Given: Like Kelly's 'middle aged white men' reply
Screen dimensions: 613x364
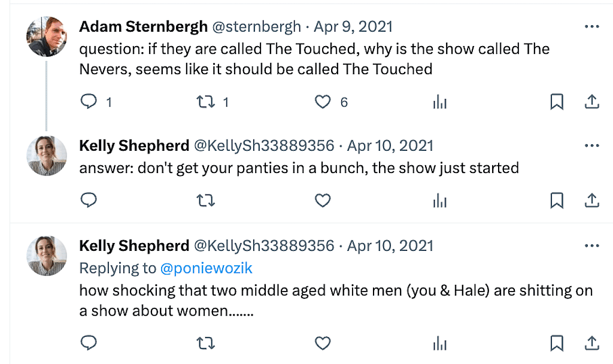Looking at the screenshot, I should [323, 342].
